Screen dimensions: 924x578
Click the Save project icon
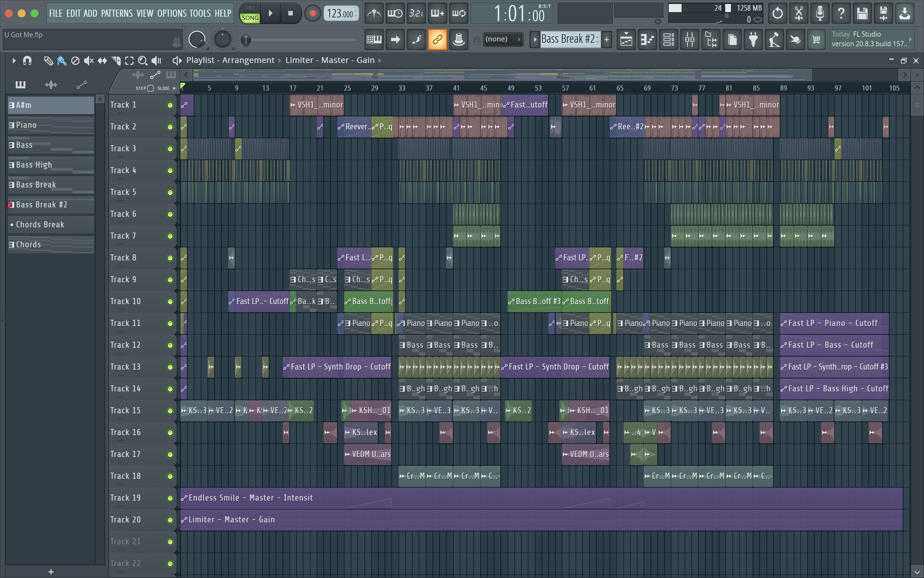pyautogui.click(x=862, y=13)
